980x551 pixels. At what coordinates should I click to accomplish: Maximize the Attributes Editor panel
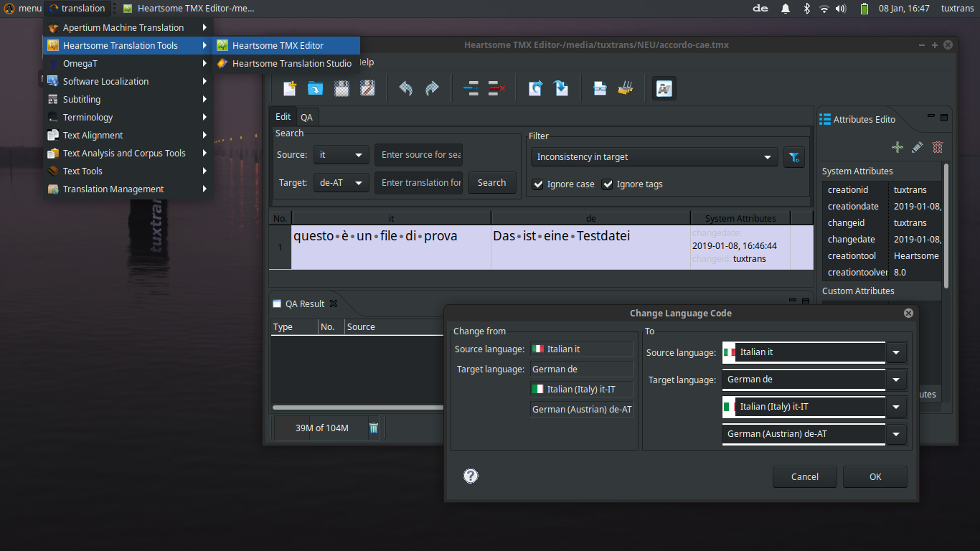tap(944, 117)
